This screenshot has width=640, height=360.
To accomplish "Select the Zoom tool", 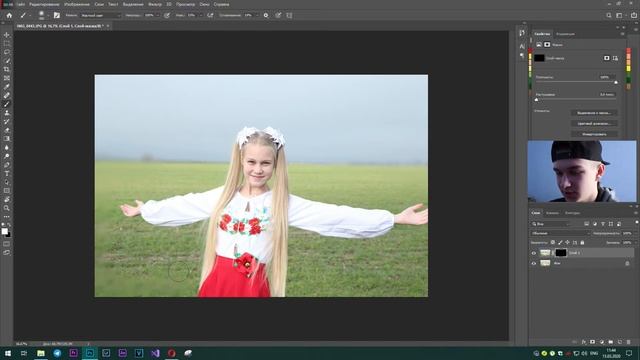I will pyautogui.click(x=7, y=208).
